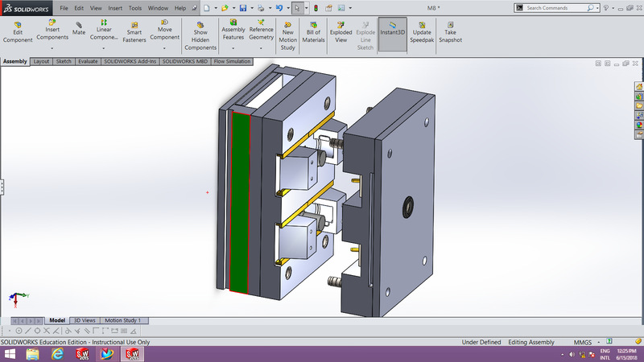Viewport: 644px width, 362px height.
Task: Expand Reference Geometry dropdown arrow
Action: pos(261,48)
